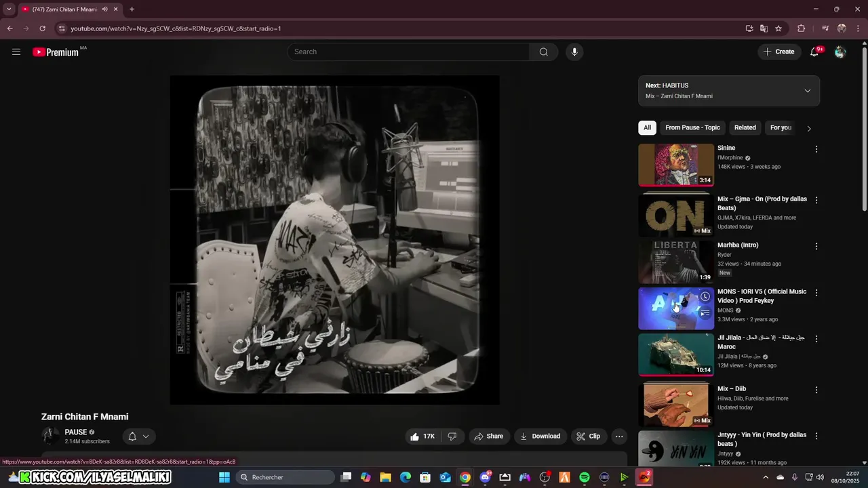
Task: Open the l'Morphine channel link
Action: (730, 158)
